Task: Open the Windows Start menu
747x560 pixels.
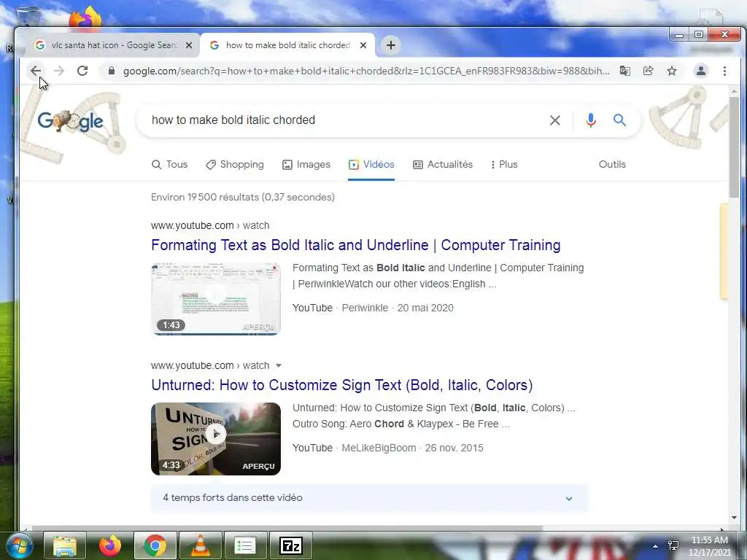Action: pos(20,545)
